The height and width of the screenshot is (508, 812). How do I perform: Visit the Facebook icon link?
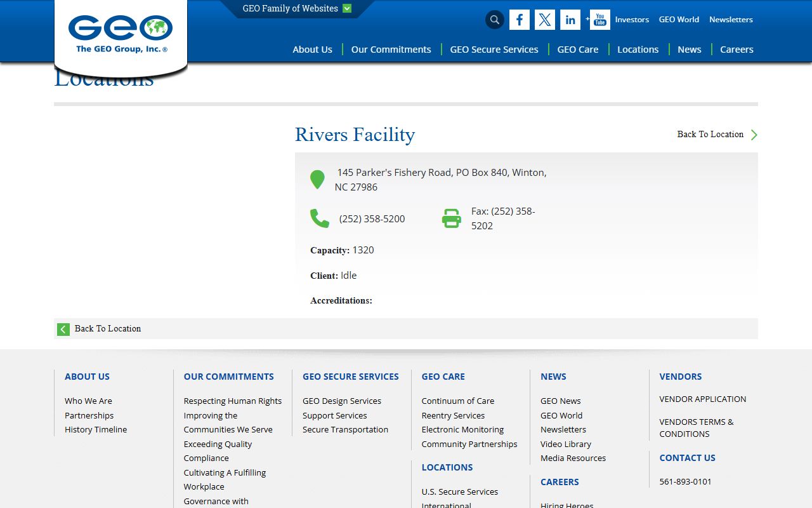(x=520, y=20)
